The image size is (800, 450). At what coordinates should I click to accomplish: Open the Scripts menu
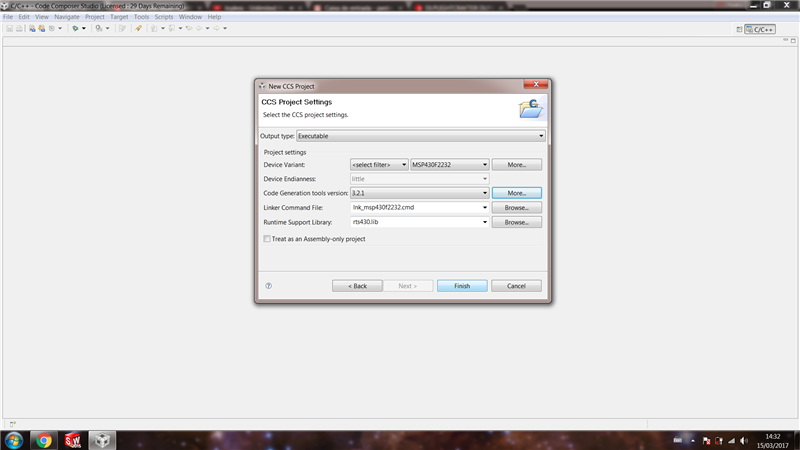pyautogui.click(x=164, y=17)
